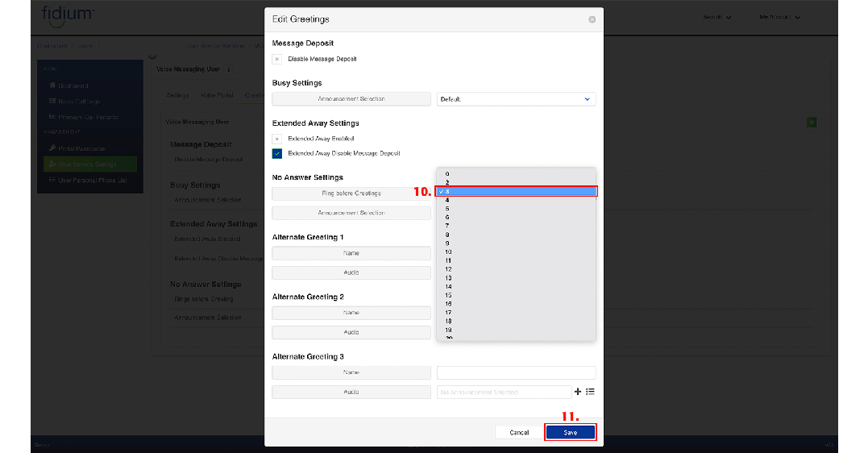Click plus icon for Alternate Greeting 3 audio
The width and height of the screenshot is (868, 453).
[577, 392]
